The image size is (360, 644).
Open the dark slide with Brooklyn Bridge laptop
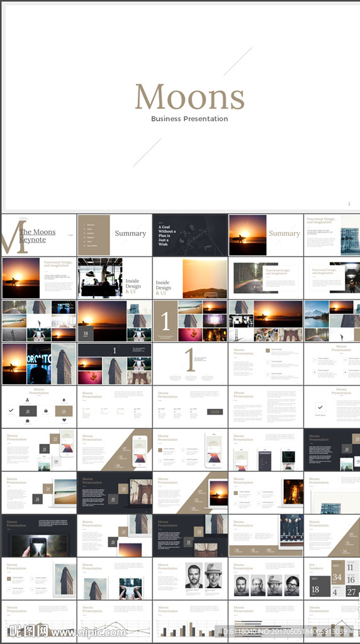coord(115,492)
